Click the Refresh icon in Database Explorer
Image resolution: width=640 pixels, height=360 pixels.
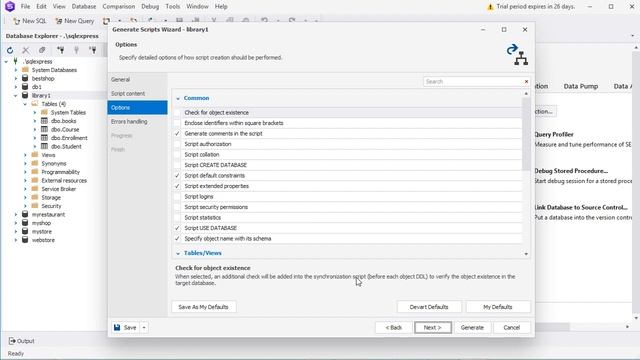[10, 50]
